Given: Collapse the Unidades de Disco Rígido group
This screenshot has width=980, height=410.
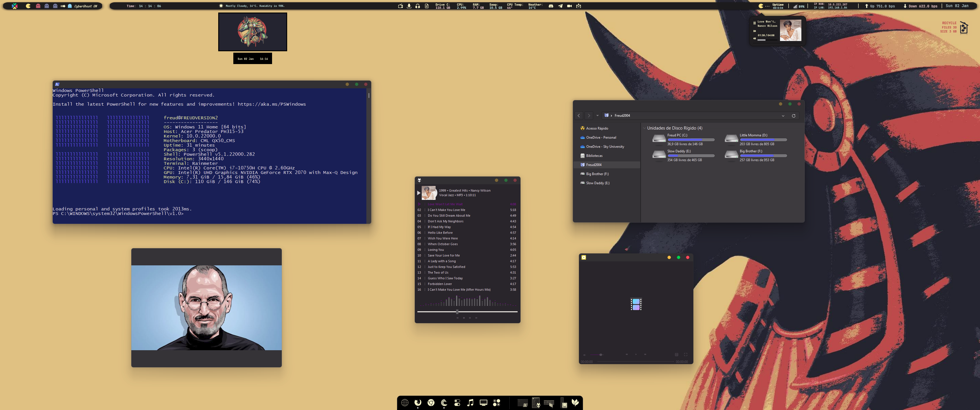Looking at the screenshot, I should tap(644, 128).
